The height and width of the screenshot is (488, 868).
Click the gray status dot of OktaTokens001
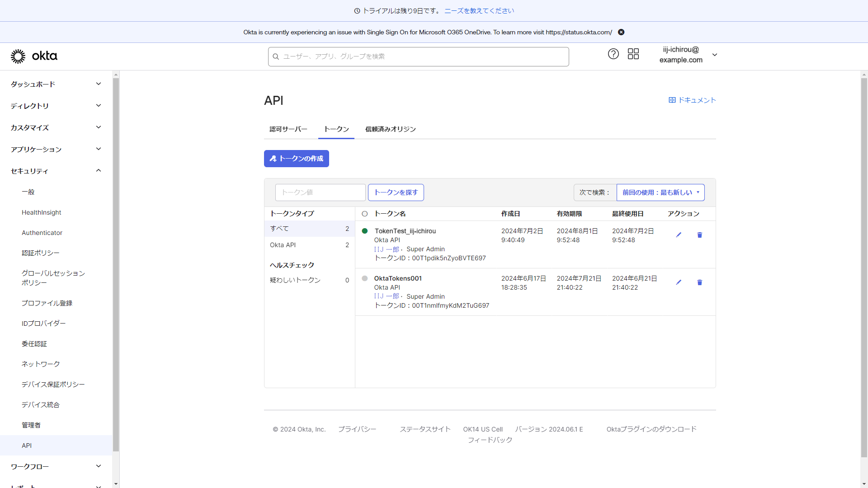click(x=365, y=278)
